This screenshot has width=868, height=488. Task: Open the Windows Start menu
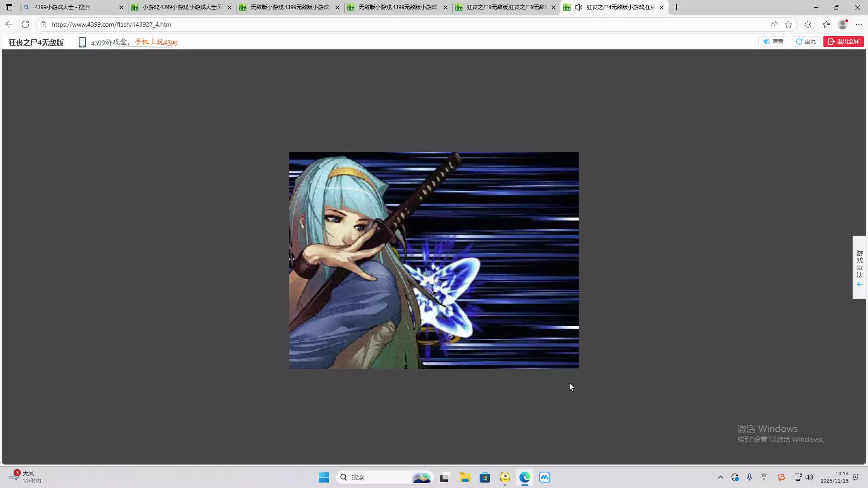[324, 477]
